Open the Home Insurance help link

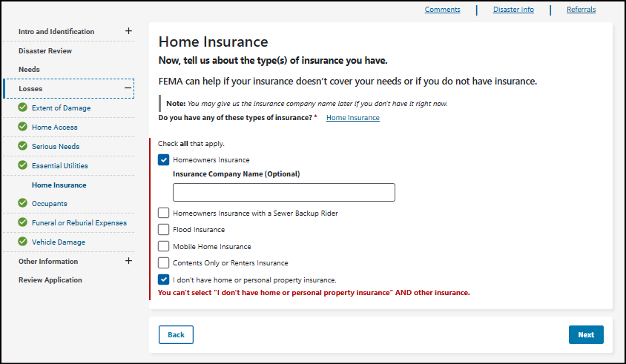(x=352, y=118)
